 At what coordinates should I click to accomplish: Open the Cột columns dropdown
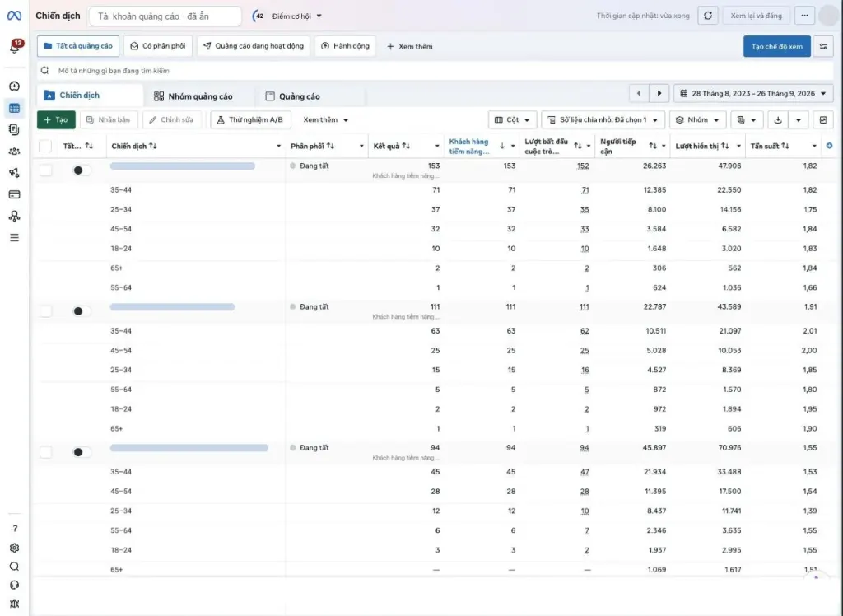pyautogui.click(x=512, y=120)
